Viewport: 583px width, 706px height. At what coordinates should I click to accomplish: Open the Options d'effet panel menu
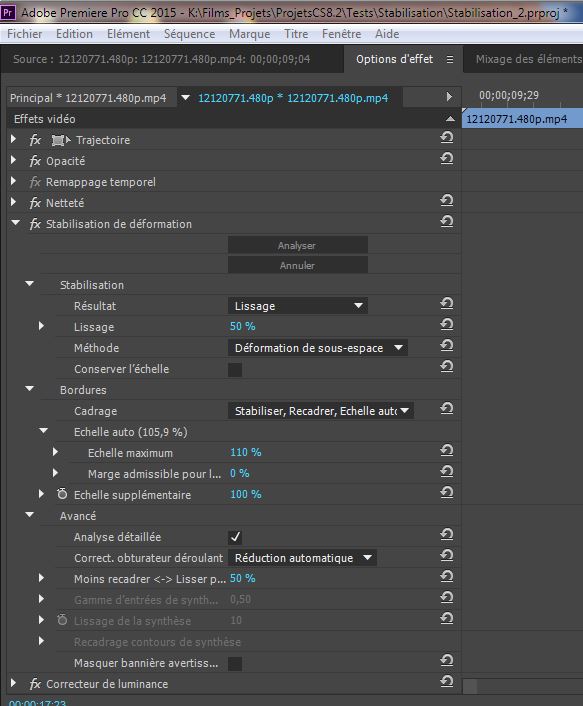pos(450,59)
